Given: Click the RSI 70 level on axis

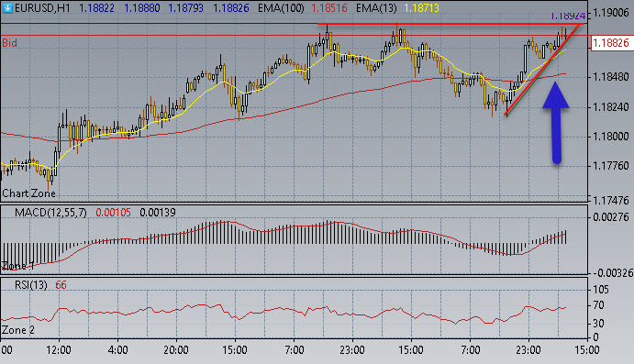Looking at the screenshot, I should pos(600,305).
